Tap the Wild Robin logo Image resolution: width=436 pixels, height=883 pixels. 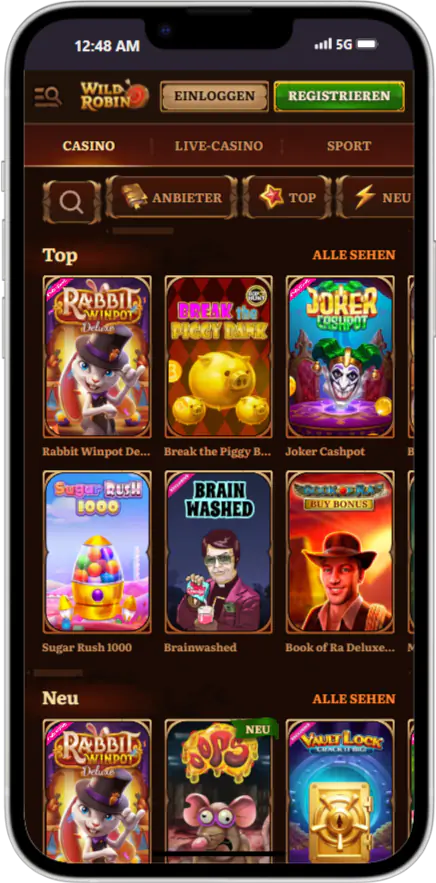(114, 96)
